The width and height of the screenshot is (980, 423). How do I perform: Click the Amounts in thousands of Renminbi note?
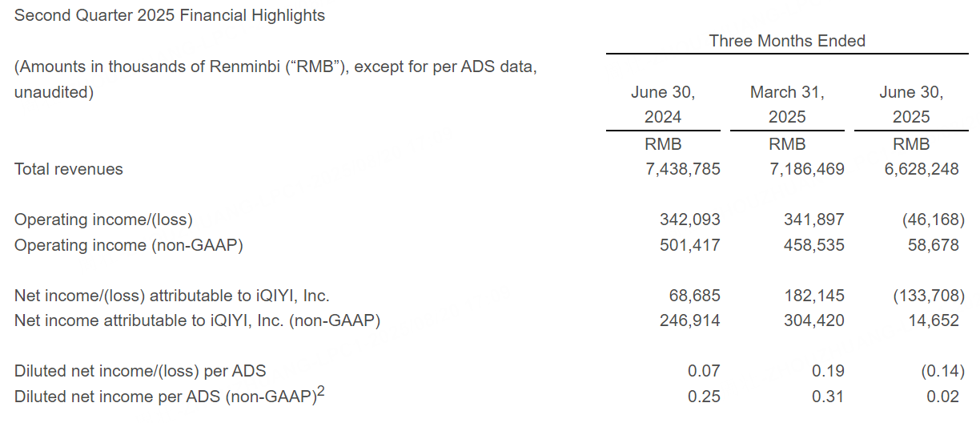pos(275,79)
